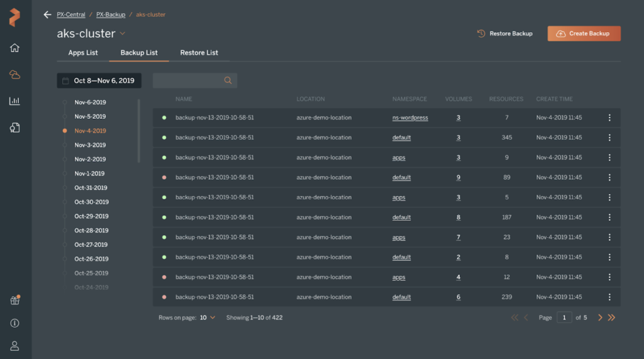Click the back arrow beside PX-Central
The image size is (644, 359).
(x=47, y=14)
